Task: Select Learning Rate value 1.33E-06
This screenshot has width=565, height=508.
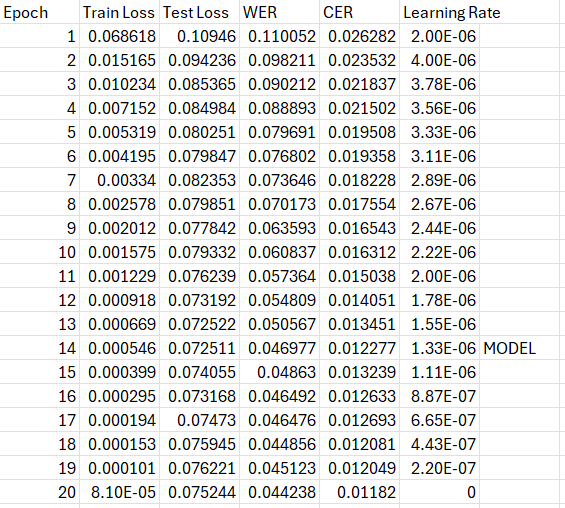Action: (439, 348)
